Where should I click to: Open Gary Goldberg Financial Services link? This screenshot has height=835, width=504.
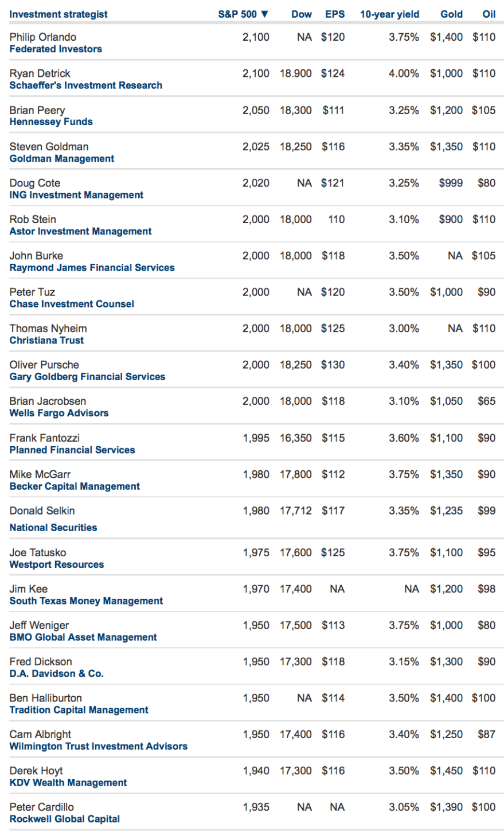click(87, 377)
